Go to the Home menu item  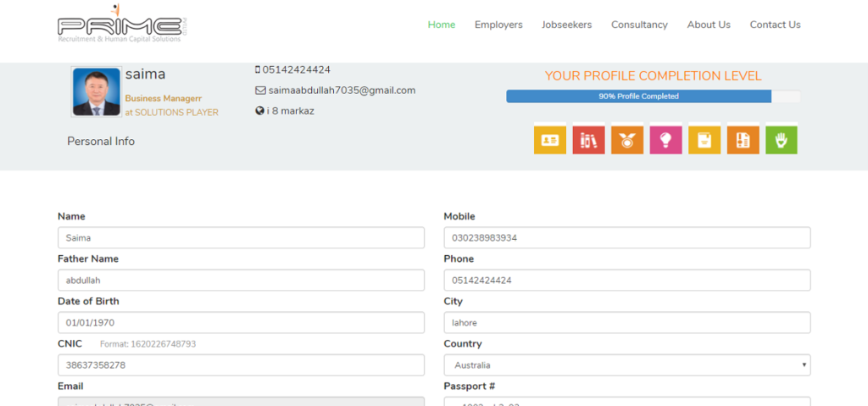pyautogui.click(x=442, y=25)
